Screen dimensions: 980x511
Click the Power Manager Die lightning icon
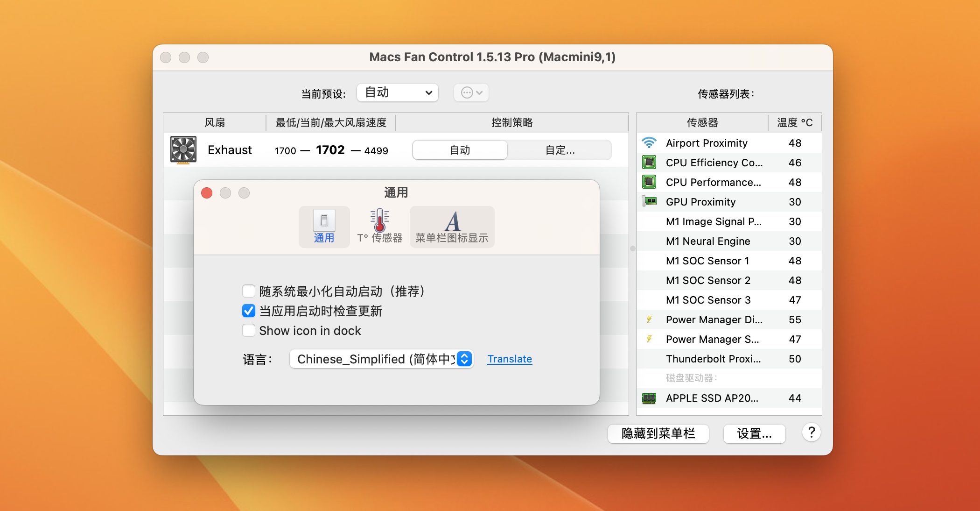[649, 319]
